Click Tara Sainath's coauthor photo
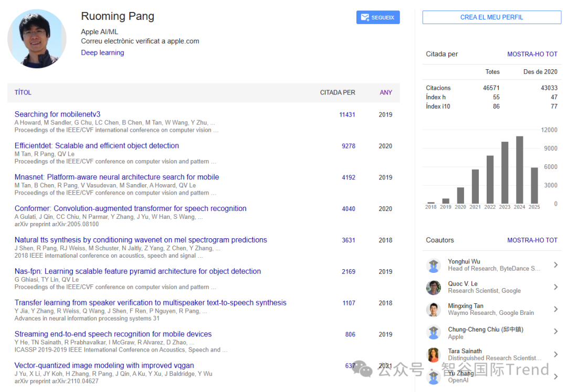The image size is (567, 392). (433, 355)
